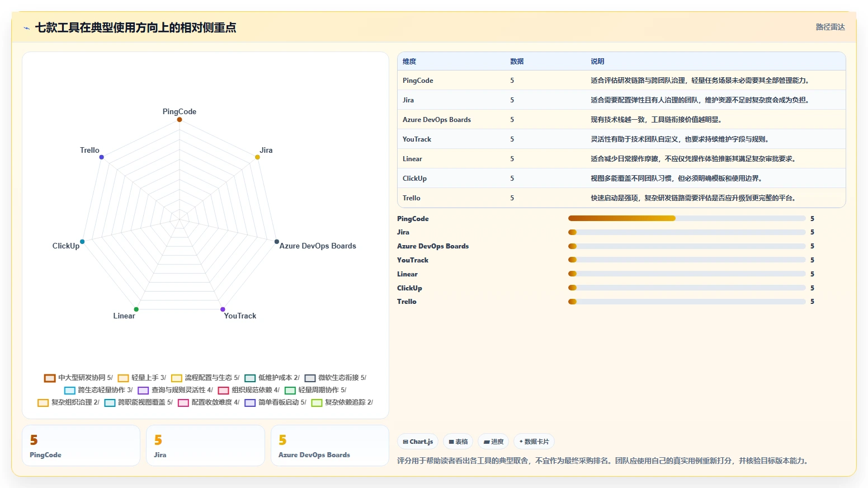This screenshot has height=488, width=868.
Task: Click the Trello data point on radar
Action: [x=101, y=157]
